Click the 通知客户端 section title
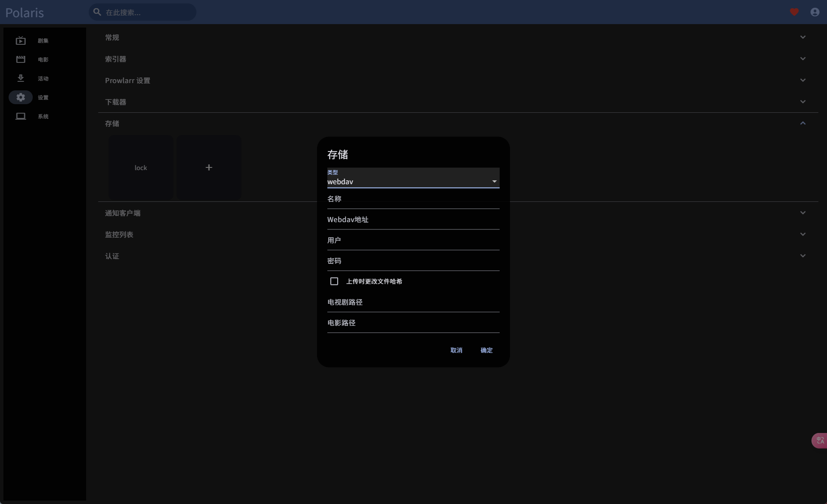827x504 pixels. pyautogui.click(x=123, y=213)
